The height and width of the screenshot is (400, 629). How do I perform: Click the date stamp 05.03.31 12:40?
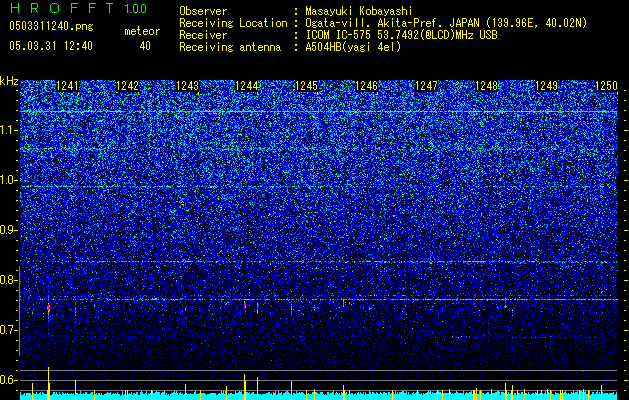point(51,46)
